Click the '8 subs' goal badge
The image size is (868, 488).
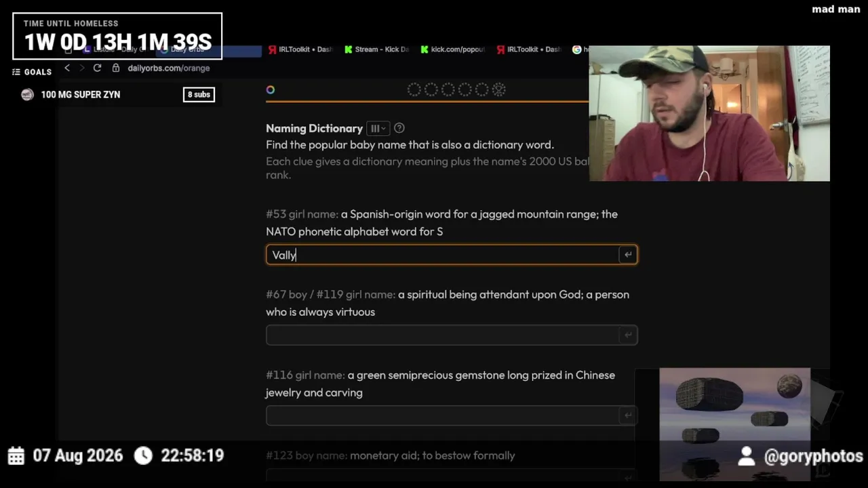[x=199, y=95]
